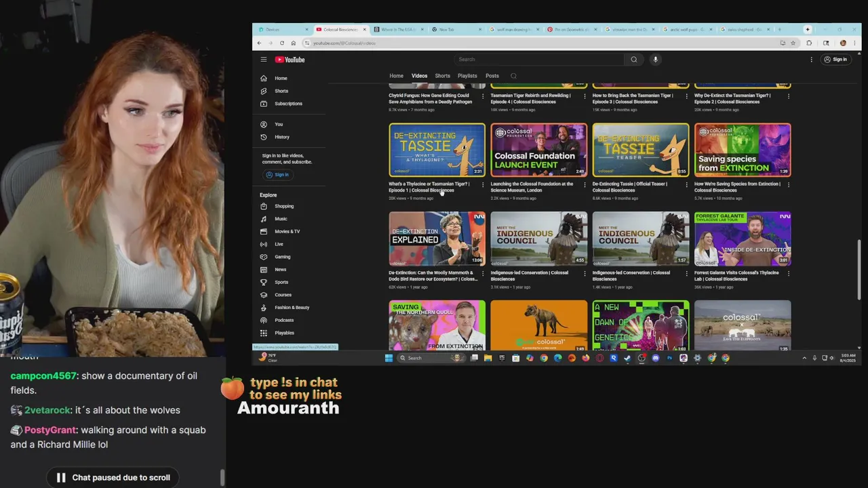
Task: Open the browser extensions puzzle icon
Action: tap(809, 43)
